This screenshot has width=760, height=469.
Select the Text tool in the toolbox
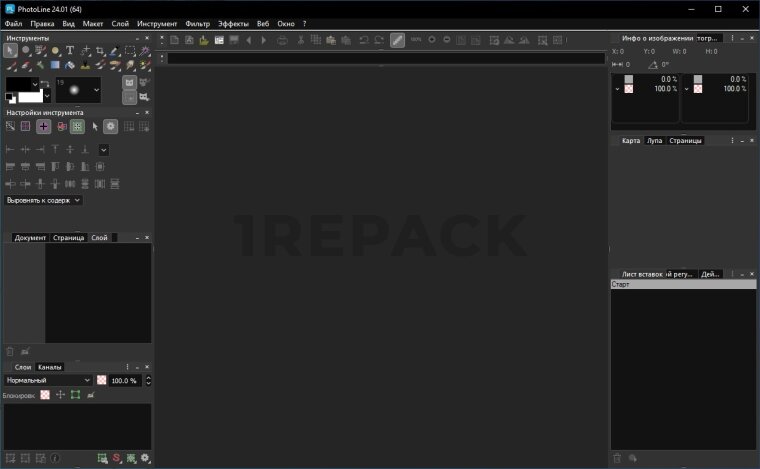70,50
